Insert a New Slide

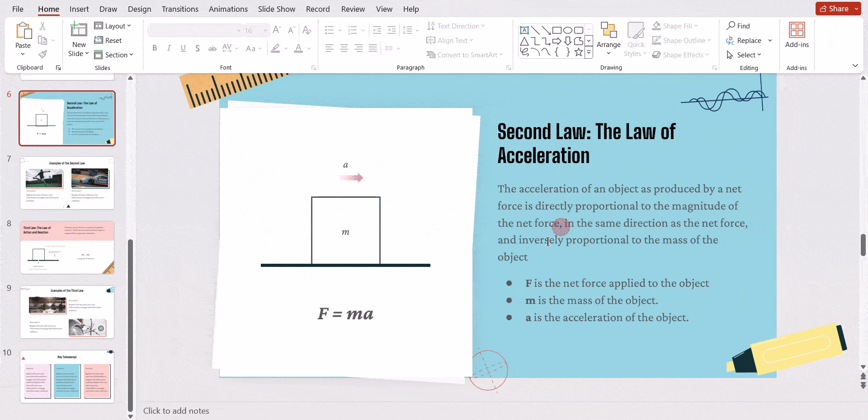[79, 31]
